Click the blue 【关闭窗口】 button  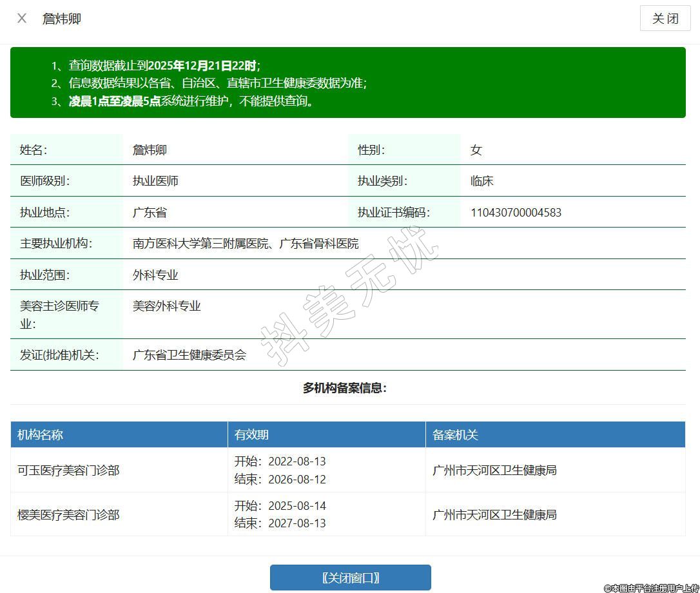[350, 578]
